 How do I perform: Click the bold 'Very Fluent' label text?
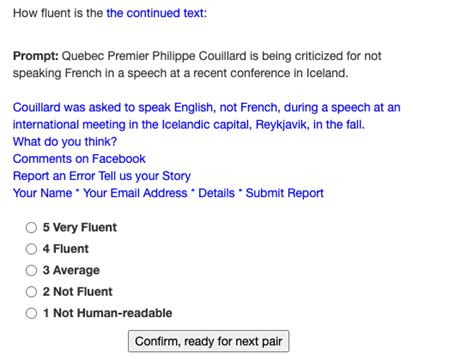click(85, 228)
